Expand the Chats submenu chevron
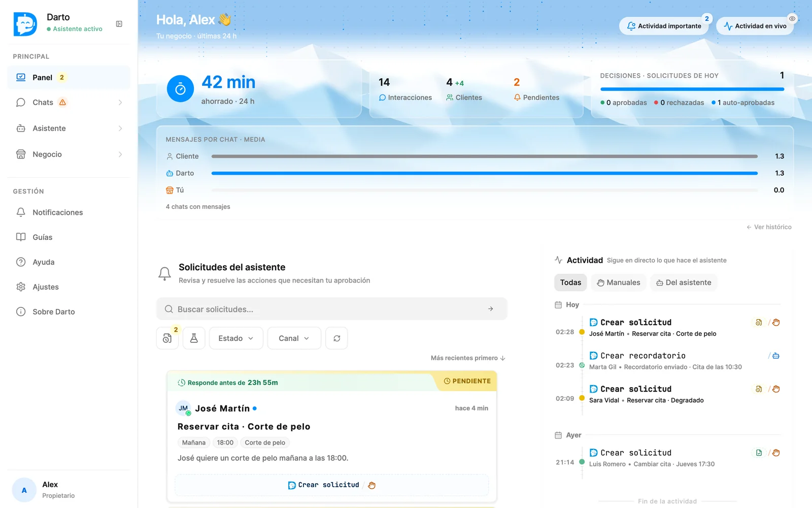Image resolution: width=812 pixels, height=508 pixels. [x=120, y=103]
